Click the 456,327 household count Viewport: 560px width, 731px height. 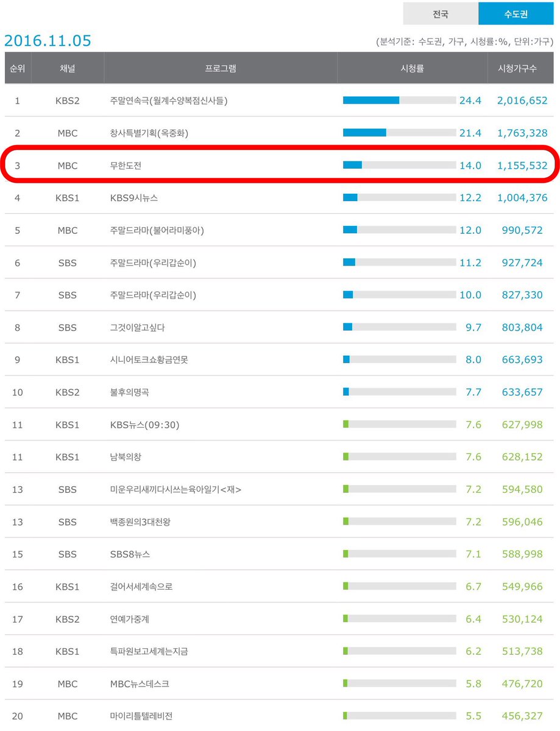pos(522,716)
